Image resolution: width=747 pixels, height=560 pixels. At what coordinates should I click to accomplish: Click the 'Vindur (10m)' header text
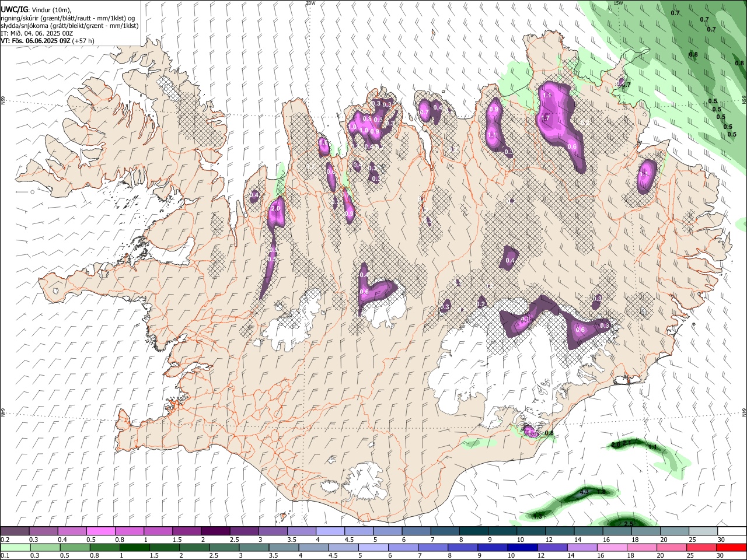click(x=50, y=10)
